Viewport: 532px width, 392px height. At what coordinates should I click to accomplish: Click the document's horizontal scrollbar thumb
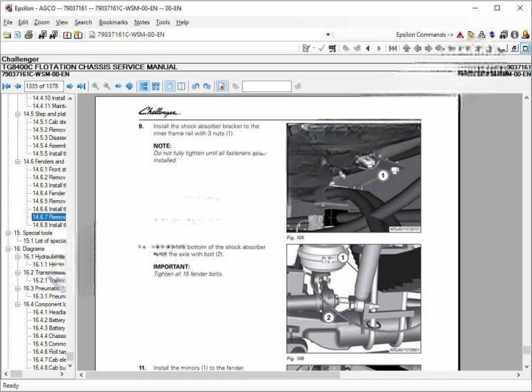(213, 375)
